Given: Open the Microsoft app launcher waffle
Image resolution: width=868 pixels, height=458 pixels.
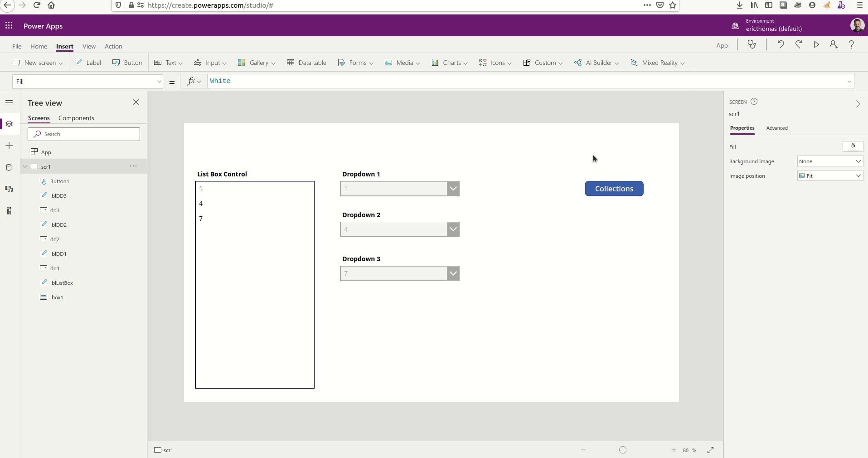Looking at the screenshot, I should [9, 26].
